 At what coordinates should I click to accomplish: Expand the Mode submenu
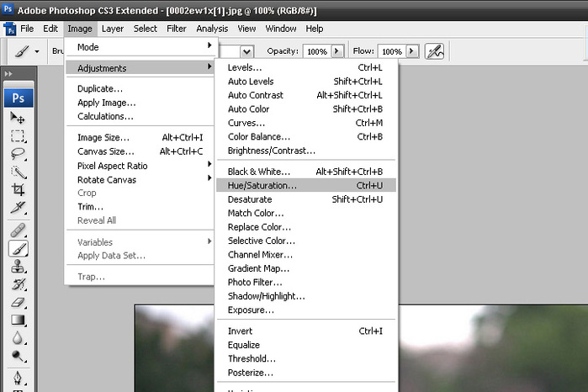[x=140, y=47]
